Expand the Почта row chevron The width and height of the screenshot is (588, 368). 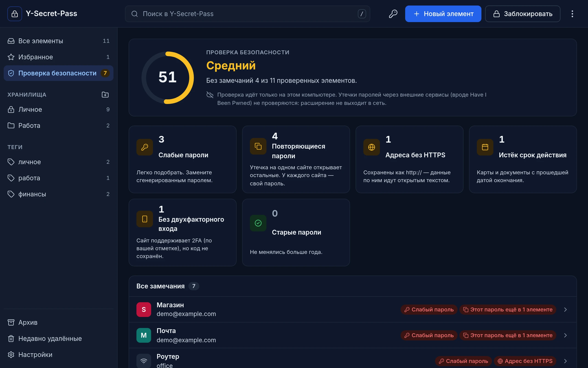click(565, 335)
